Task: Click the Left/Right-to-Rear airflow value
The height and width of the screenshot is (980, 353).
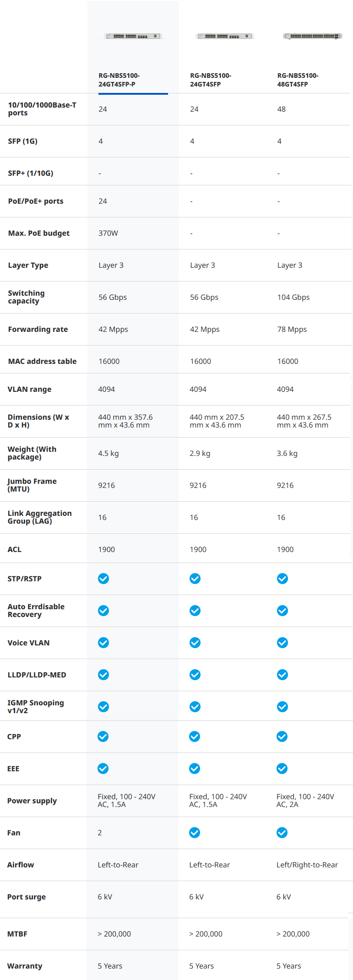Action: tap(307, 865)
